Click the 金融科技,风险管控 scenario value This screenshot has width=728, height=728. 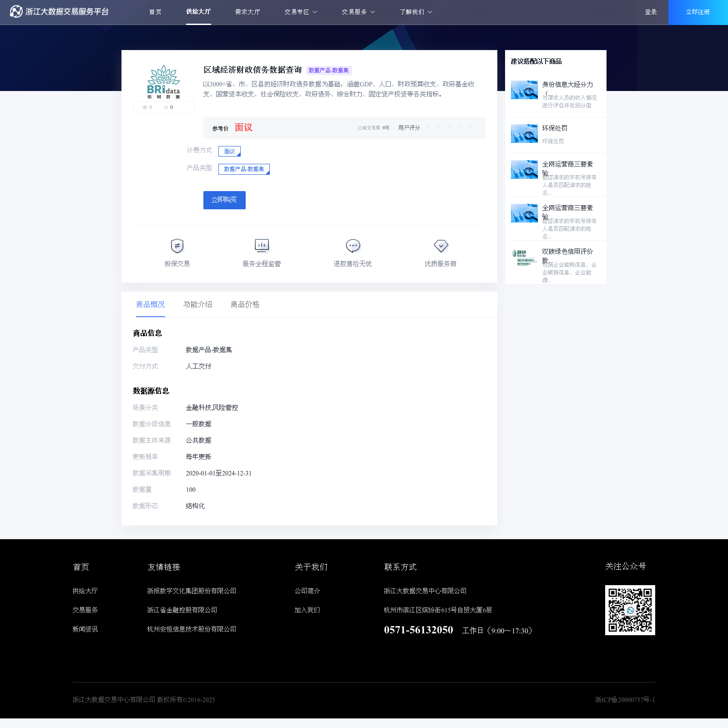(212, 408)
